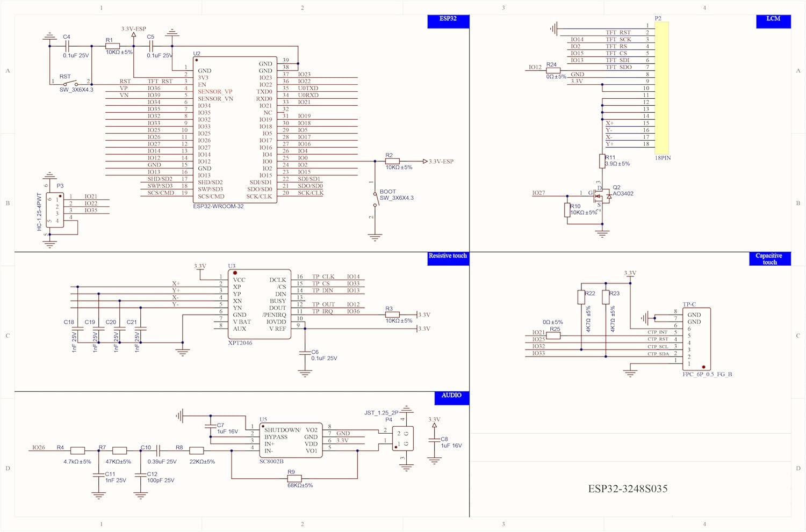Click the JST_1.25_2P speaker connector P4
The width and height of the screenshot is (806, 532).
[x=403, y=438]
